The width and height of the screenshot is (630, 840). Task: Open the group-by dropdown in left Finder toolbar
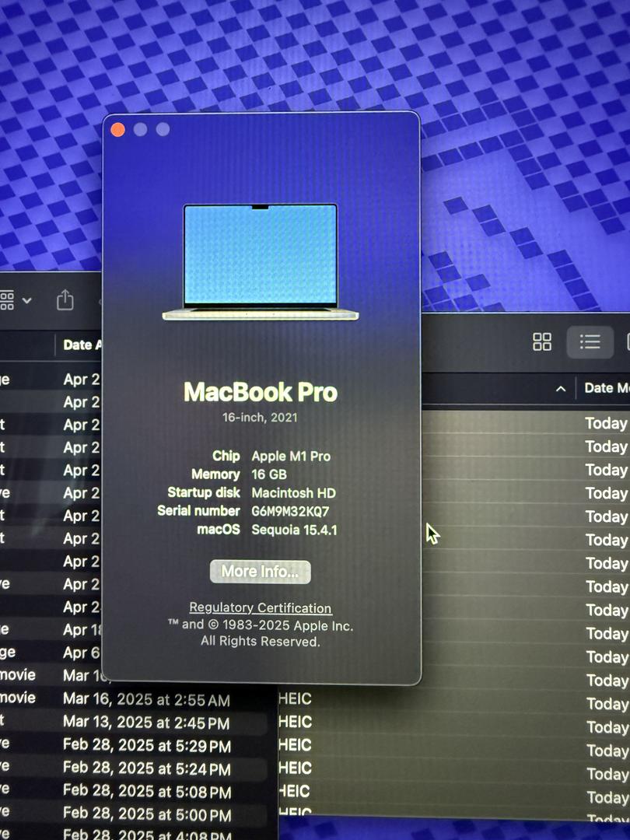(15, 300)
